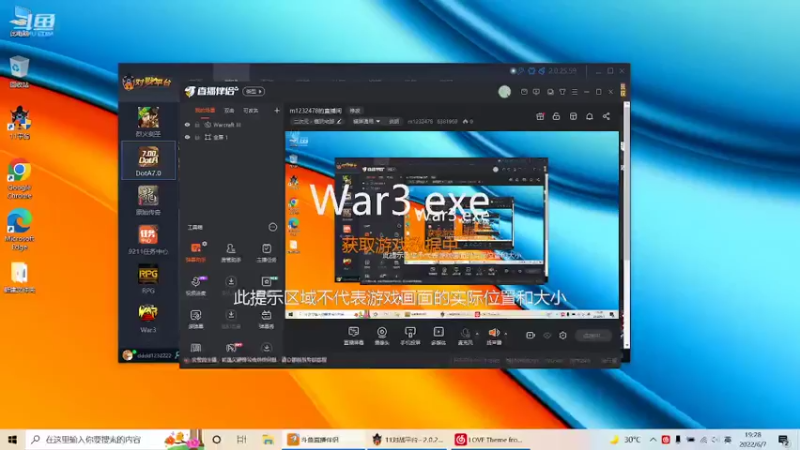Image resolution: width=800 pixels, height=450 pixels.
Task: Switch to the first scene tab highlighted in orange
Action: 205,110
